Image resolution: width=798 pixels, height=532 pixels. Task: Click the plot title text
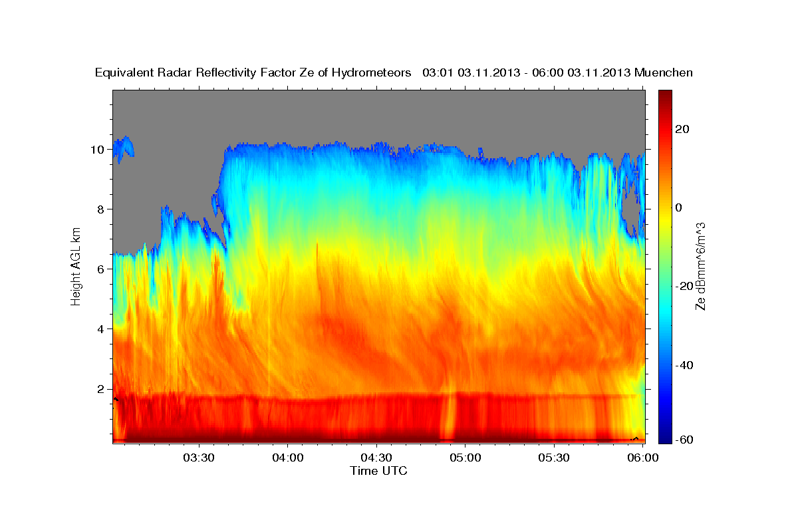[394, 72]
